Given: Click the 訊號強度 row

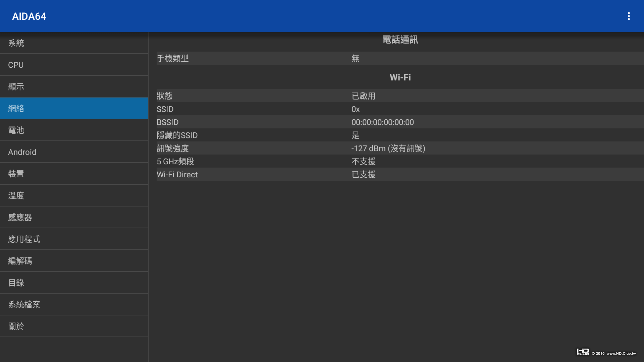Looking at the screenshot, I should coord(399,148).
